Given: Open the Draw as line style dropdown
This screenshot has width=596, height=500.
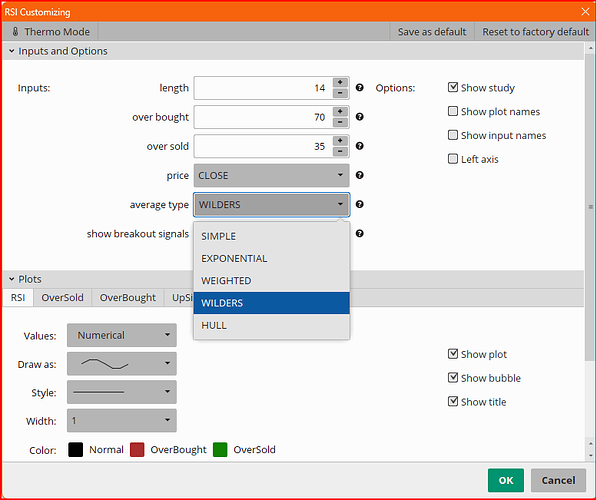Looking at the screenshot, I should (x=122, y=364).
